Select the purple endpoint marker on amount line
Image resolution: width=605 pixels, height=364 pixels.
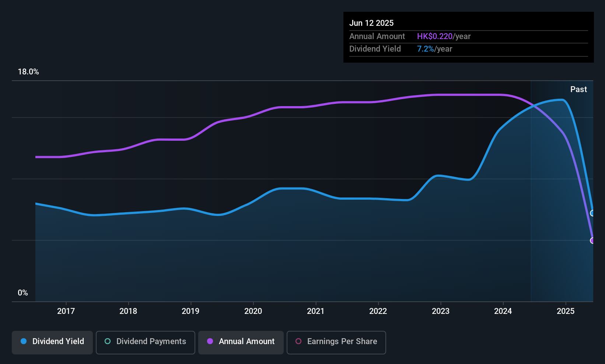(x=592, y=241)
